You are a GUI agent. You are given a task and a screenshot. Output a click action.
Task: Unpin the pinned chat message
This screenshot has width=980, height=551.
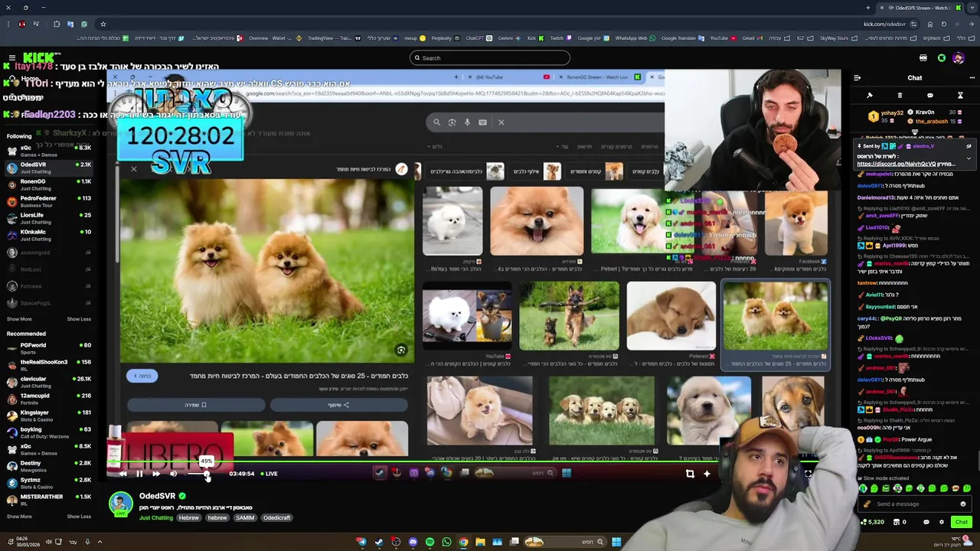(x=969, y=146)
